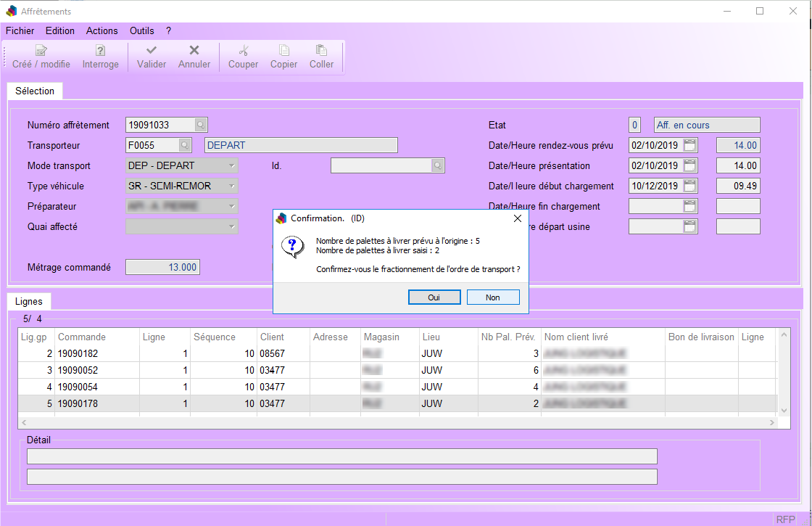Maximize the Affrètements window

tap(760, 11)
